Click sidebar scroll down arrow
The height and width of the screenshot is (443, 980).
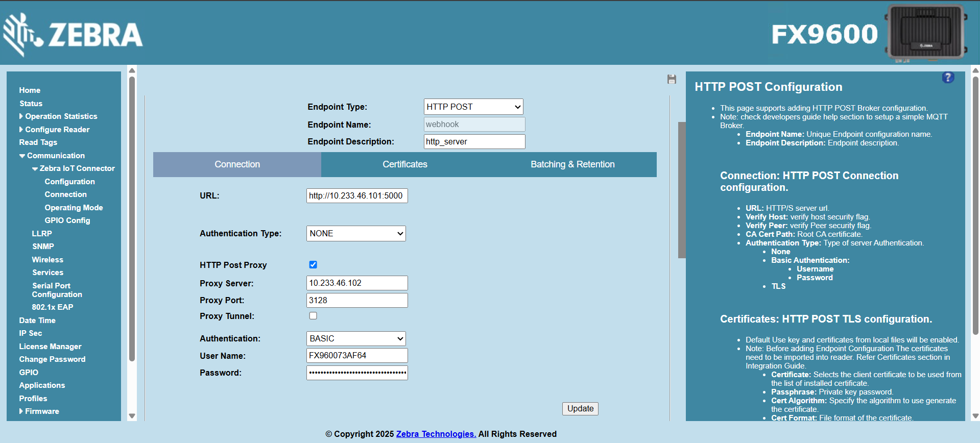(x=132, y=416)
